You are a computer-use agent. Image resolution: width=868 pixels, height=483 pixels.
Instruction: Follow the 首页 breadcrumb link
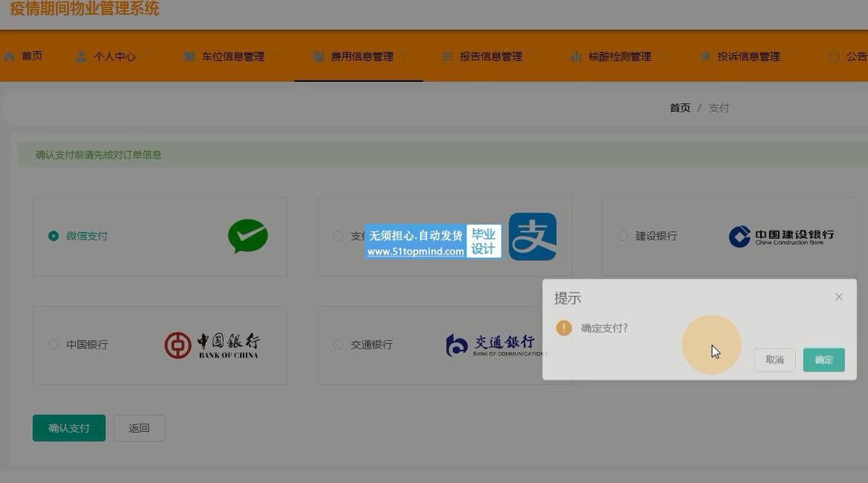click(680, 108)
